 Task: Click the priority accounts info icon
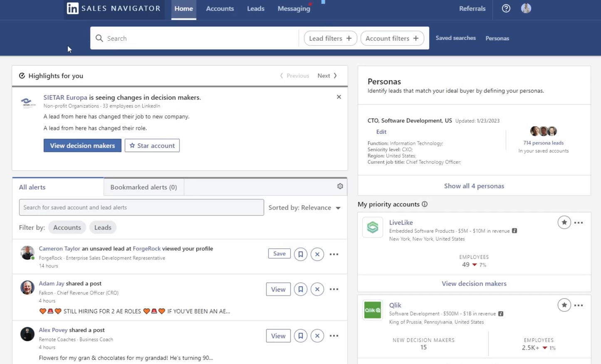pos(425,204)
